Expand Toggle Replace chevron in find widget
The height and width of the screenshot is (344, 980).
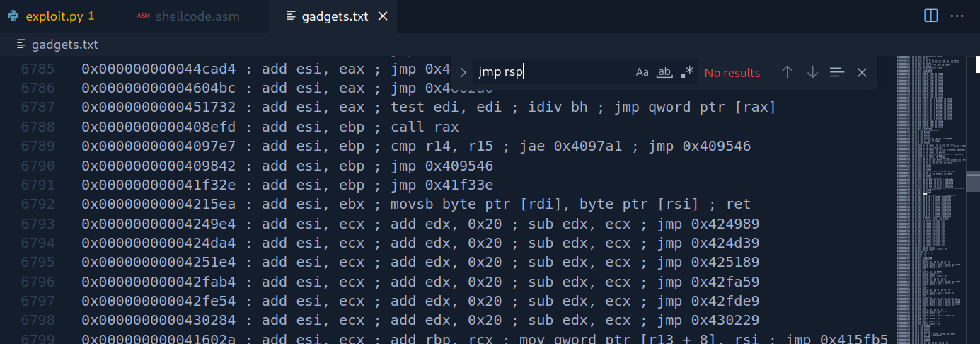pyautogui.click(x=463, y=72)
